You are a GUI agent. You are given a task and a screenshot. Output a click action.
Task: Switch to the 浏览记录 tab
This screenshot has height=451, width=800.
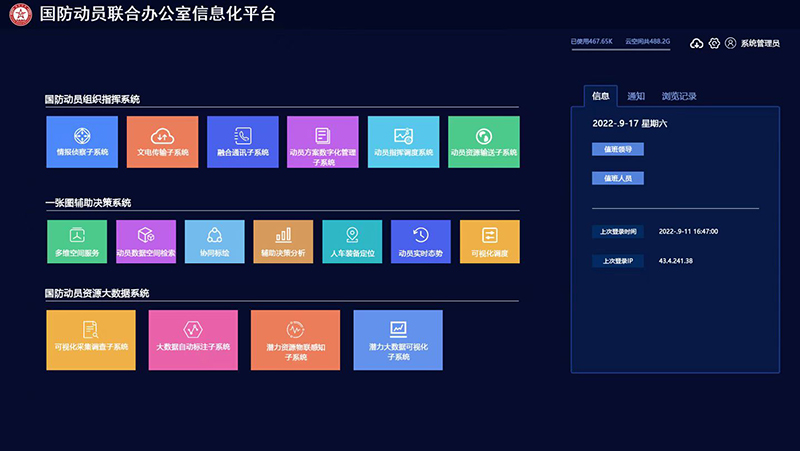tap(679, 96)
